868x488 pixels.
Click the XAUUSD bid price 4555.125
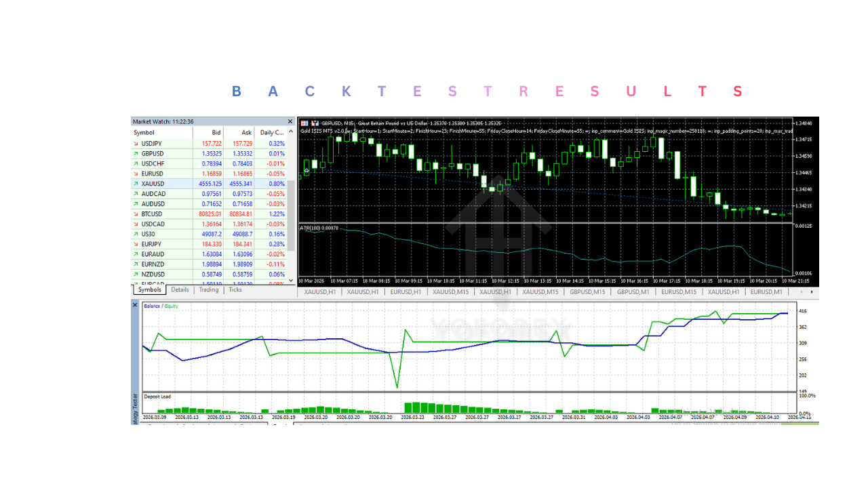coord(210,184)
